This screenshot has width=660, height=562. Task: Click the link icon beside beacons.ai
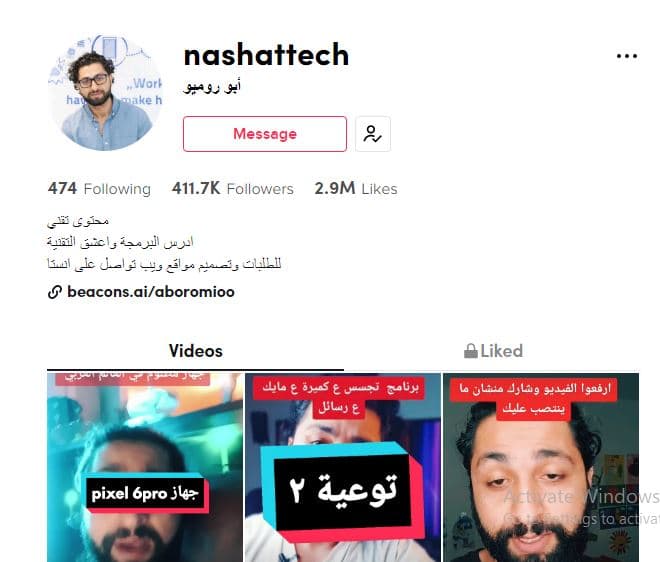coord(55,292)
